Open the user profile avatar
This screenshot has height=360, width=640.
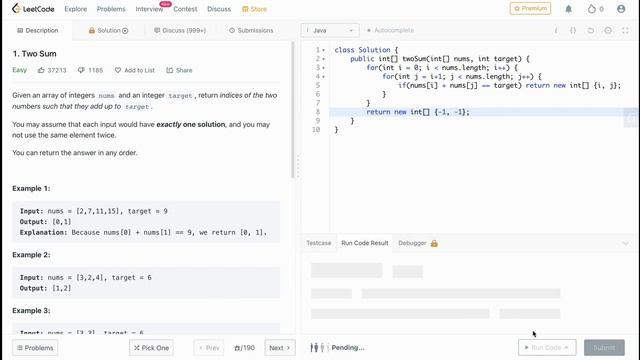point(621,9)
